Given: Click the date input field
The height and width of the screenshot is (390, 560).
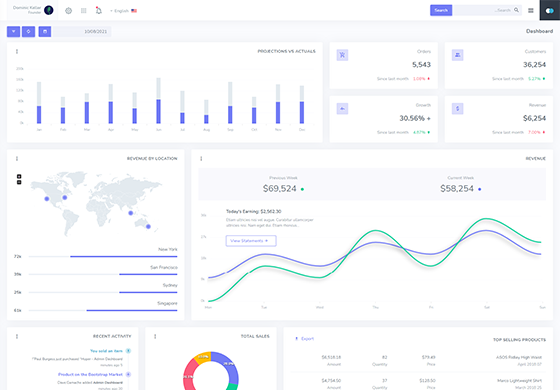Looking at the screenshot, I should [82, 31].
